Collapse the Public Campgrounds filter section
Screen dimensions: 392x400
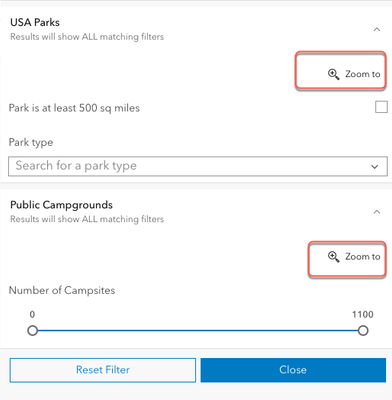click(377, 212)
